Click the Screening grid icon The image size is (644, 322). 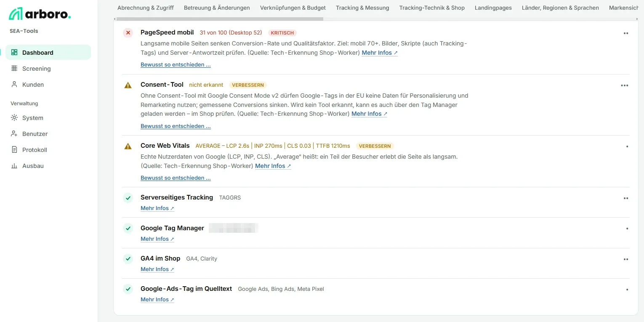coord(14,68)
